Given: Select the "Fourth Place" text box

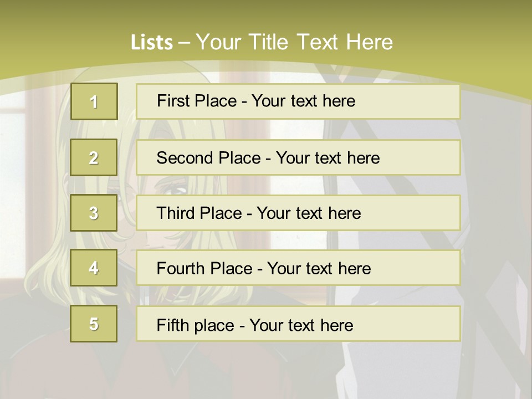Looking at the screenshot, I should click(x=298, y=268).
